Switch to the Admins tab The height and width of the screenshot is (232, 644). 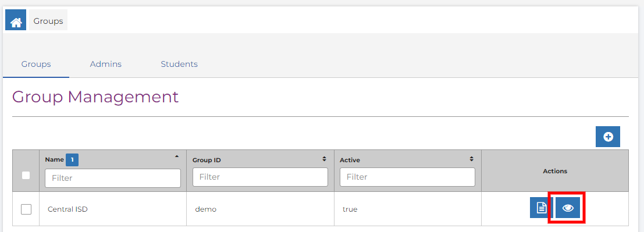105,64
